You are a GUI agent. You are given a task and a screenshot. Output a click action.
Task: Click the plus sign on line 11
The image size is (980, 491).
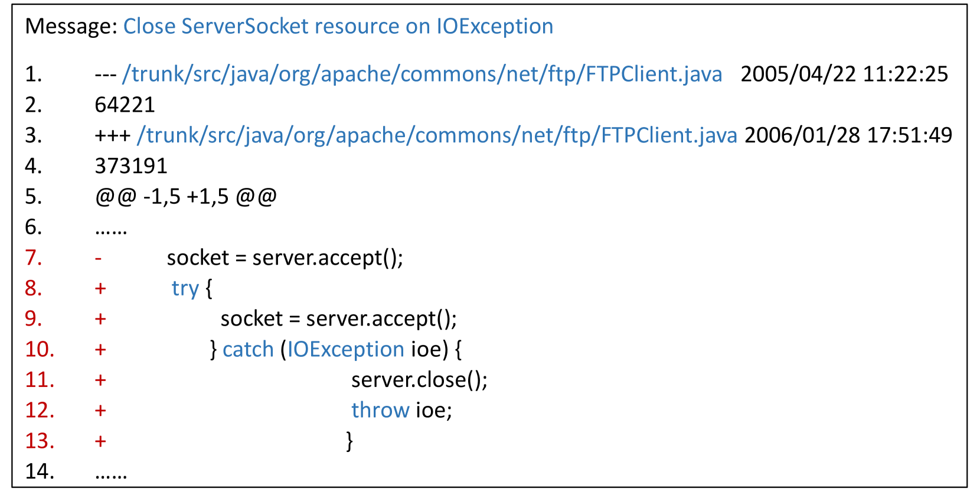coord(100,380)
